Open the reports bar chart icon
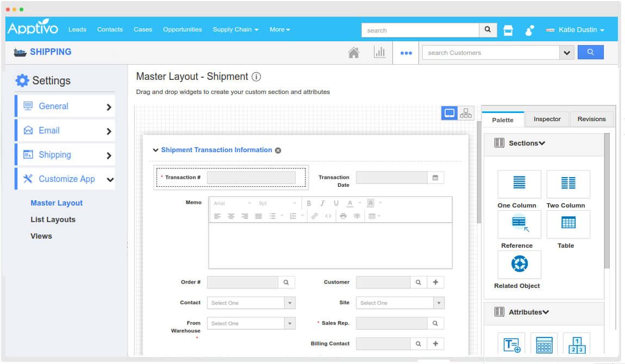Screen dimensions: 625x364 [x=379, y=53]
